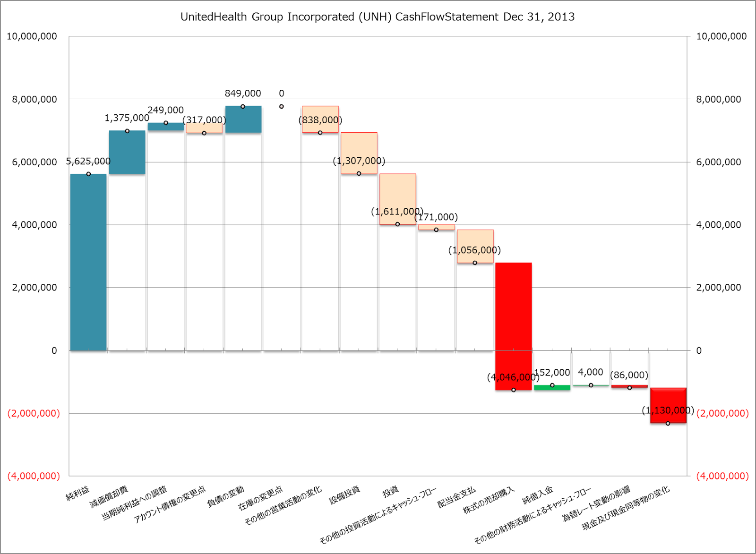Click the thin red 為替レート変動の影響 bar
Screen dimensions: 756x554
tap(629, 386)
